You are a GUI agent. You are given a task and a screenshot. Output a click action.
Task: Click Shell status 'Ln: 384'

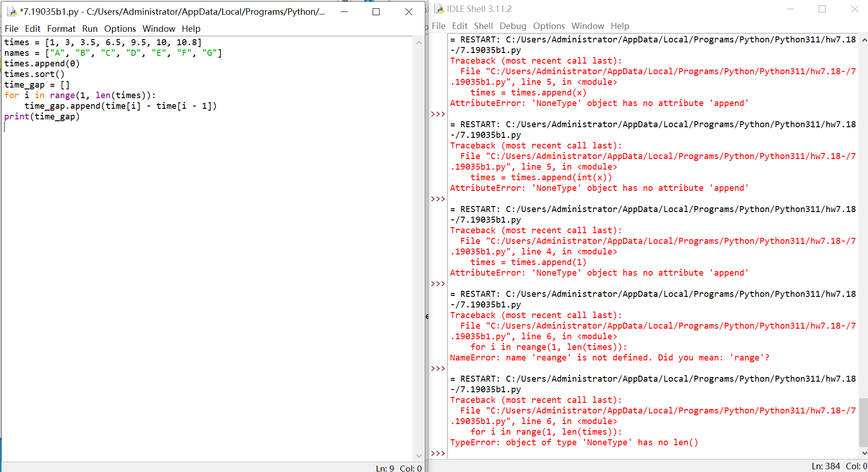tap(826, 466)
